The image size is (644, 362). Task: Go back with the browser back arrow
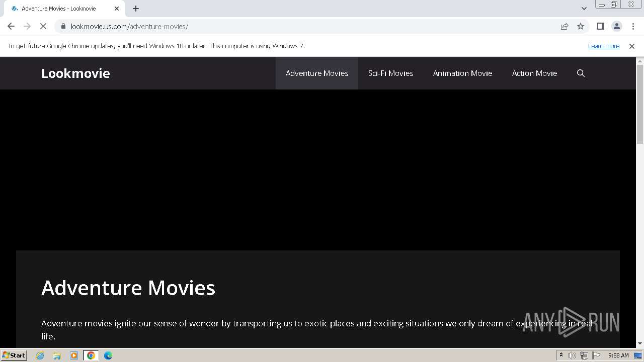click(x=11, y=27)
